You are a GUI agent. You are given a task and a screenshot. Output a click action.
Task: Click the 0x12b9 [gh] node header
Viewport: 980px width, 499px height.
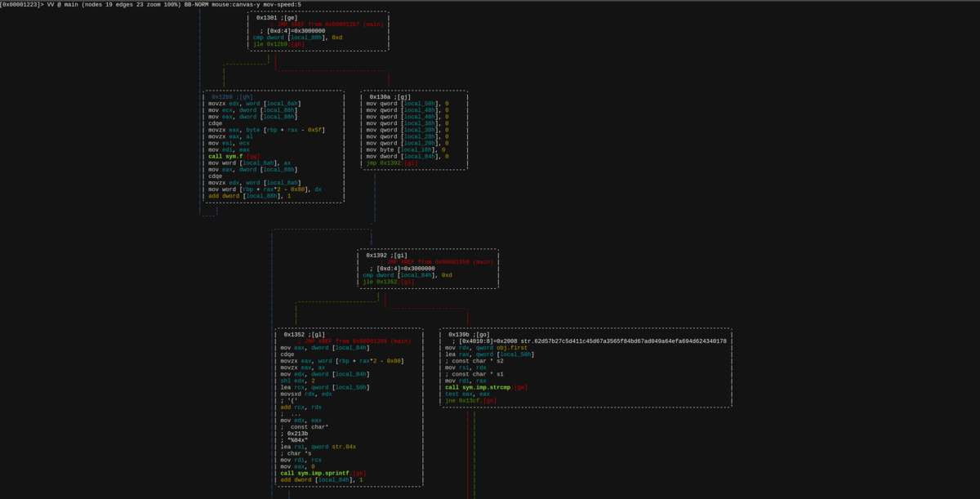[232, 96]
